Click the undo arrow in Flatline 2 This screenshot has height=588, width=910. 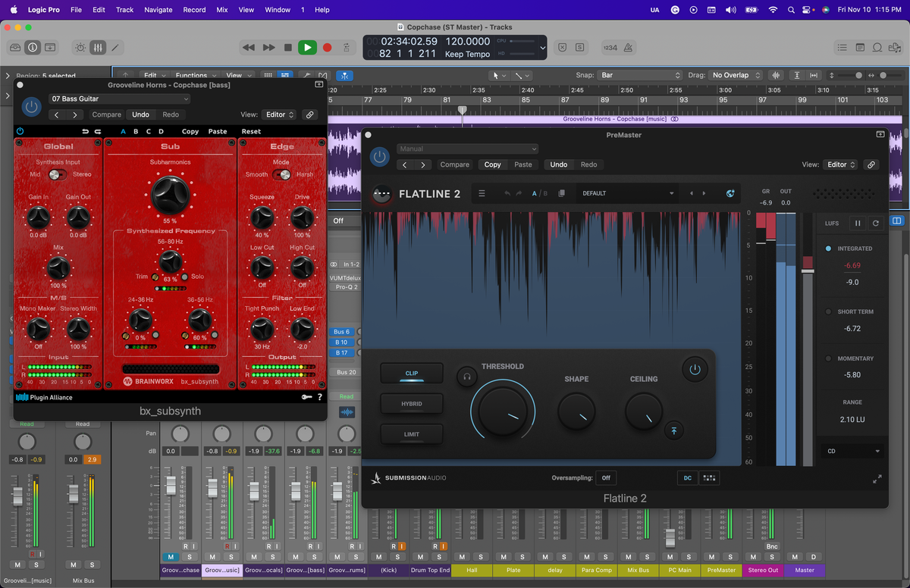507,193
